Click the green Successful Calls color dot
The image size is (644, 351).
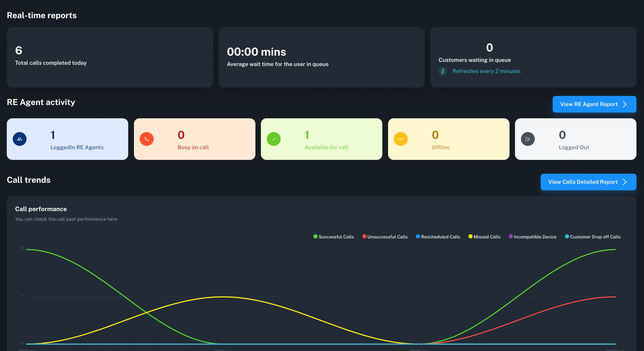tap(315, 236)
